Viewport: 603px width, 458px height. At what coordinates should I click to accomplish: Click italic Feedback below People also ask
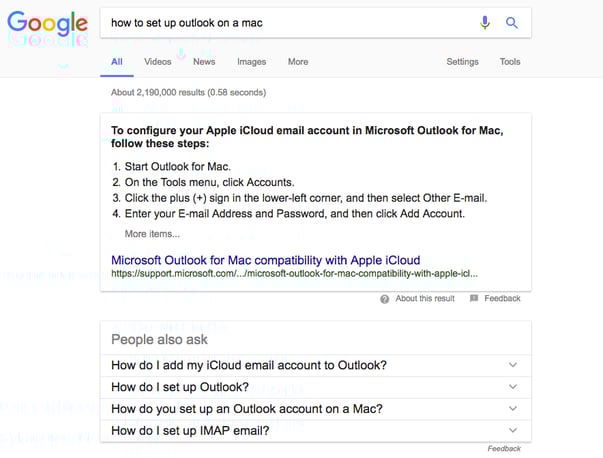504,448
